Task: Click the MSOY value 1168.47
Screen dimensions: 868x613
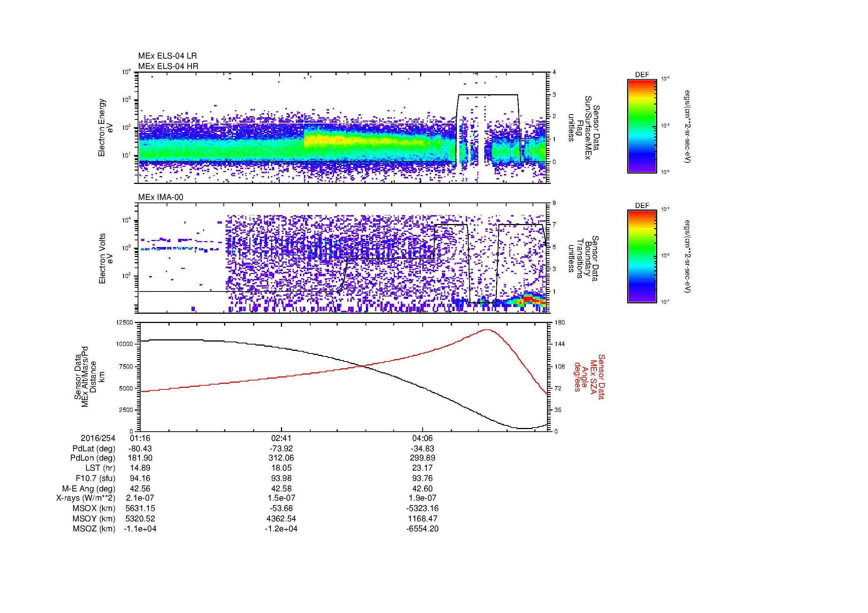Action: [422, 518]
